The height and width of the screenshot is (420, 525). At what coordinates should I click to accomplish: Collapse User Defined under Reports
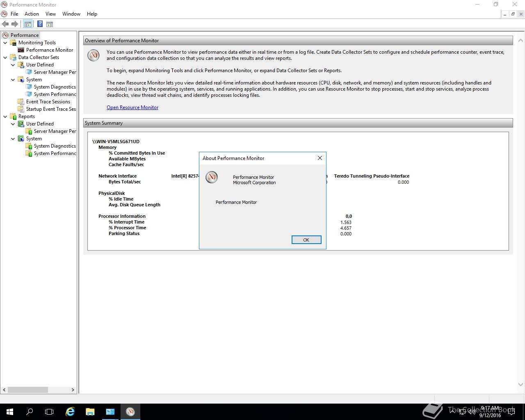tap(13, 124)
